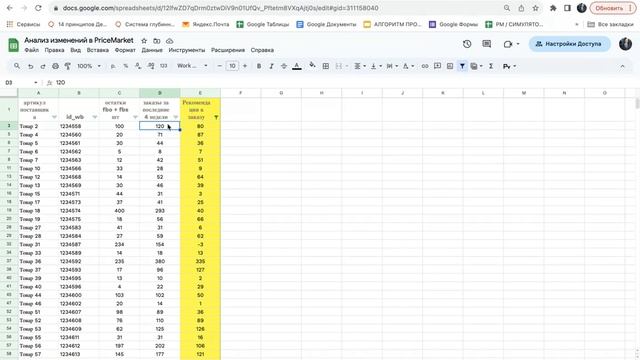The image size is (640, 360).
Task: Format cell as currency (р.)
Action: coord(113,66)
